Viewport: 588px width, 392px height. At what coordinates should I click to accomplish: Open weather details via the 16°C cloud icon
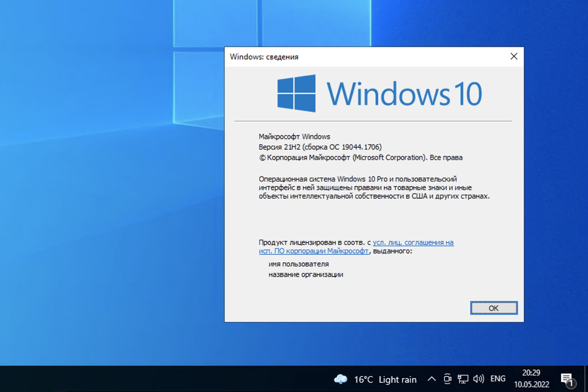click(341, 379)
